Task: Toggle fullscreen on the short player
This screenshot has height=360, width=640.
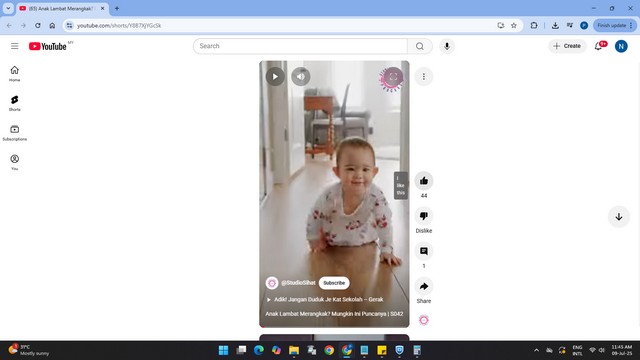Action: 393,76
